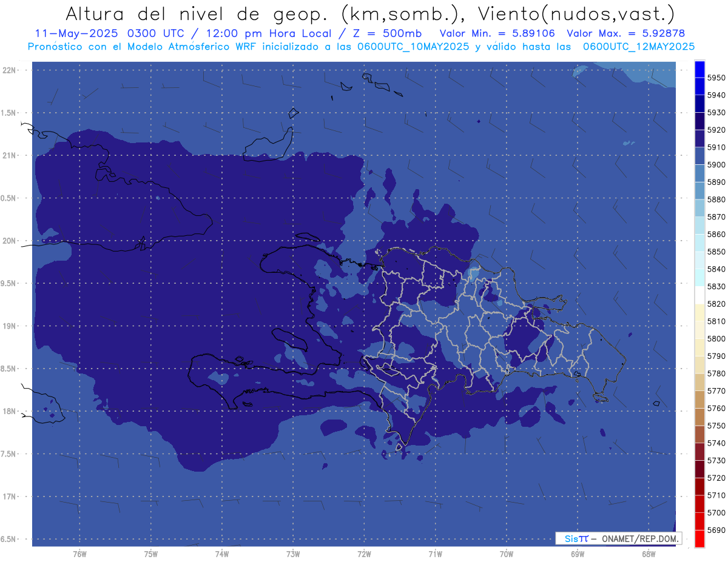Screen dimensions: 728x562
Task: Click the '20N' latitude label
Action: coord(9,241)
